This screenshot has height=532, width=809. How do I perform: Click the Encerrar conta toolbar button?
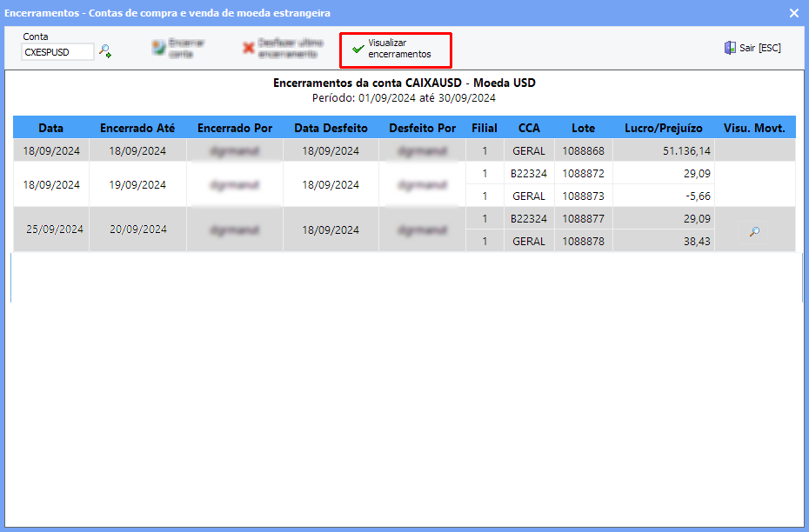point(178,49)
